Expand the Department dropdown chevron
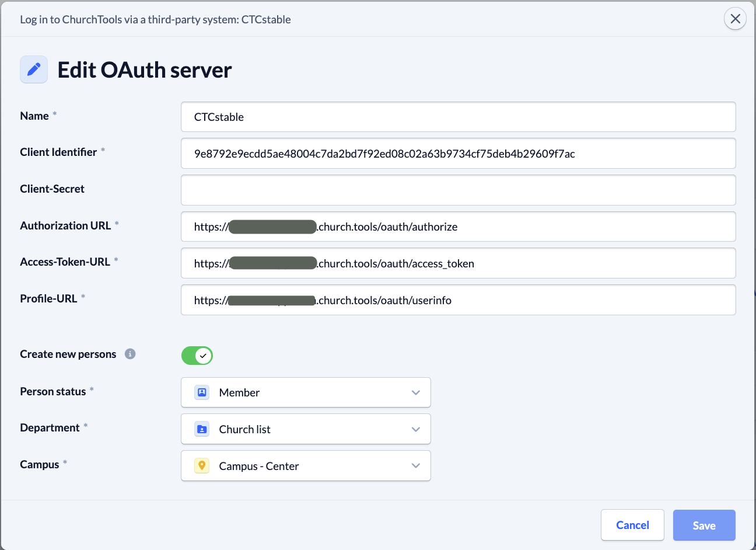 pyautogui.click(x=416, y=429)
